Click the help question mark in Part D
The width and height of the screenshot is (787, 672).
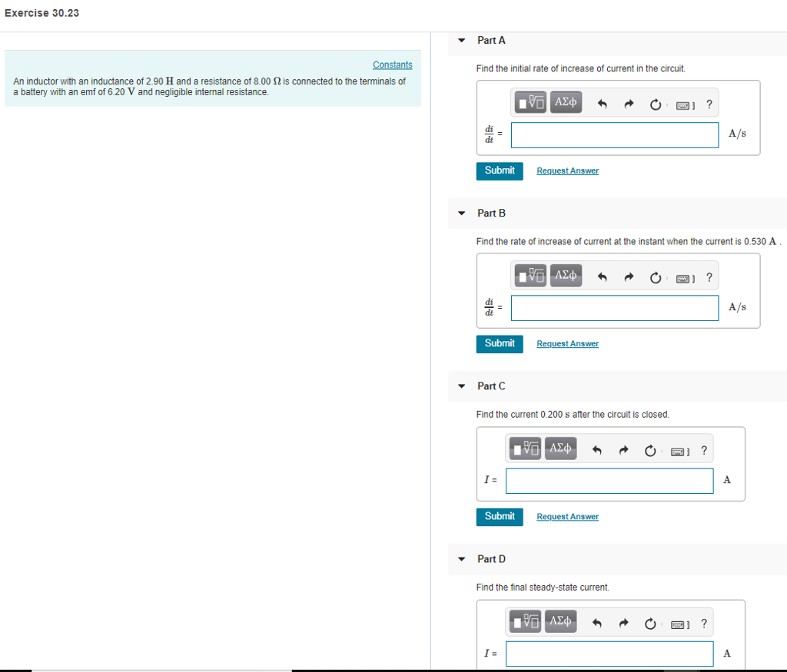click(704, 624)
